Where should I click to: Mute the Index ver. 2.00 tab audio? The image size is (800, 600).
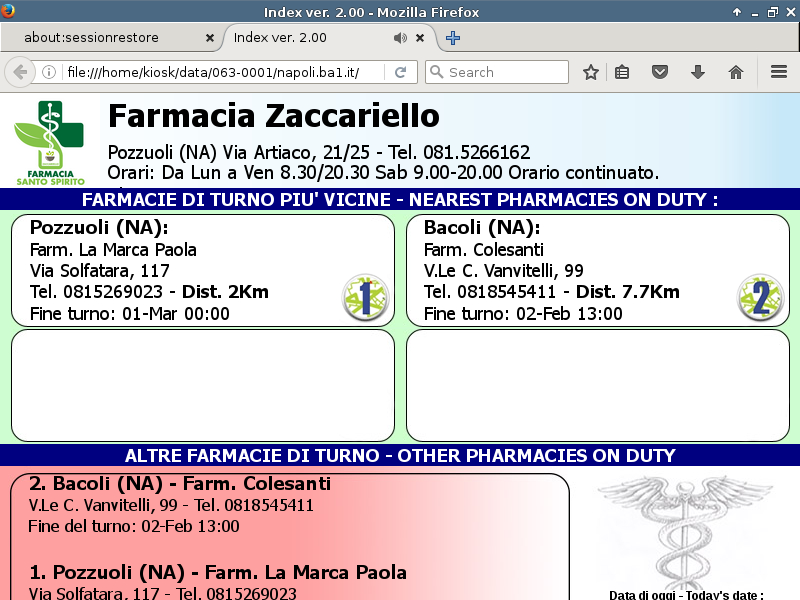click(x=400, y=38)
